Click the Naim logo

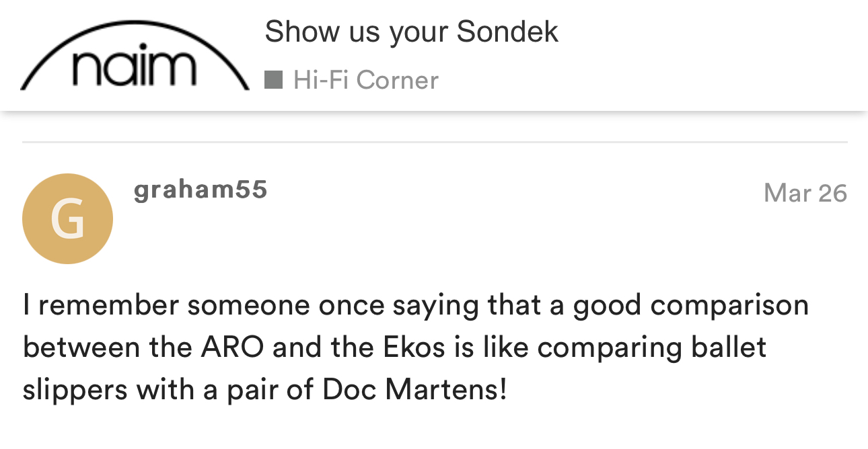[135, 58]
